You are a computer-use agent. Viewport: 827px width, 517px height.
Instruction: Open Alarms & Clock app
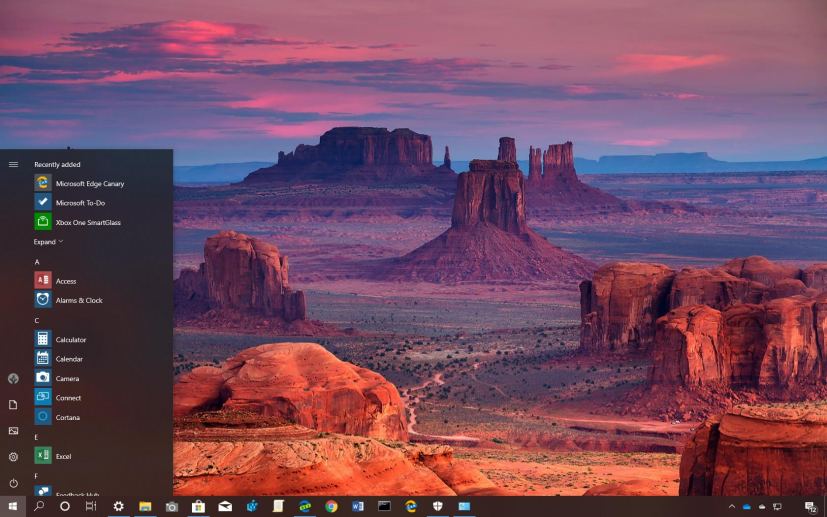click(78, 300)
